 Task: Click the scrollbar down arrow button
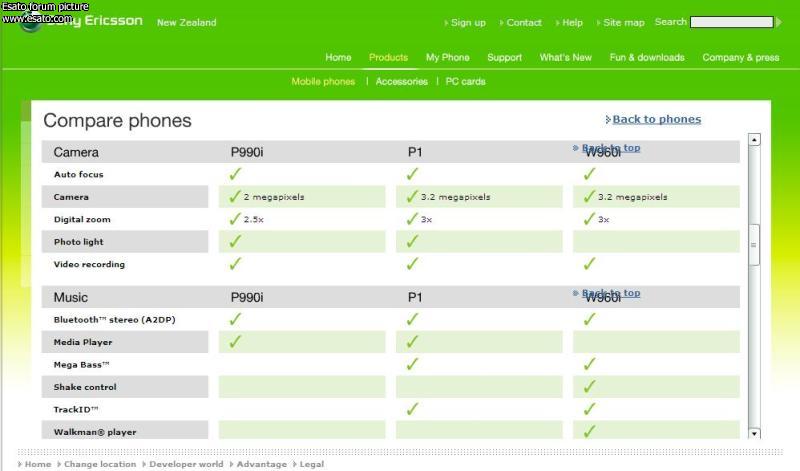click(x=754, y=433)
